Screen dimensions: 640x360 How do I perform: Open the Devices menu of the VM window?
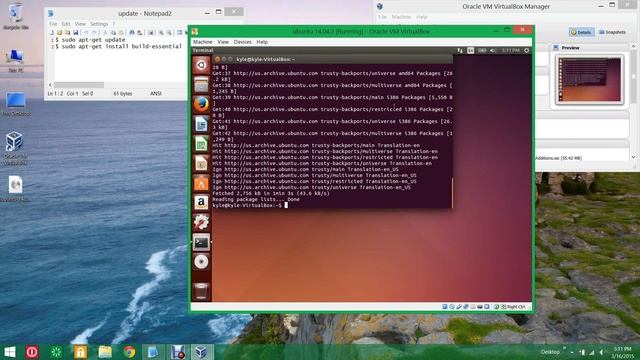pyautogui.click(x=242, y=42)
